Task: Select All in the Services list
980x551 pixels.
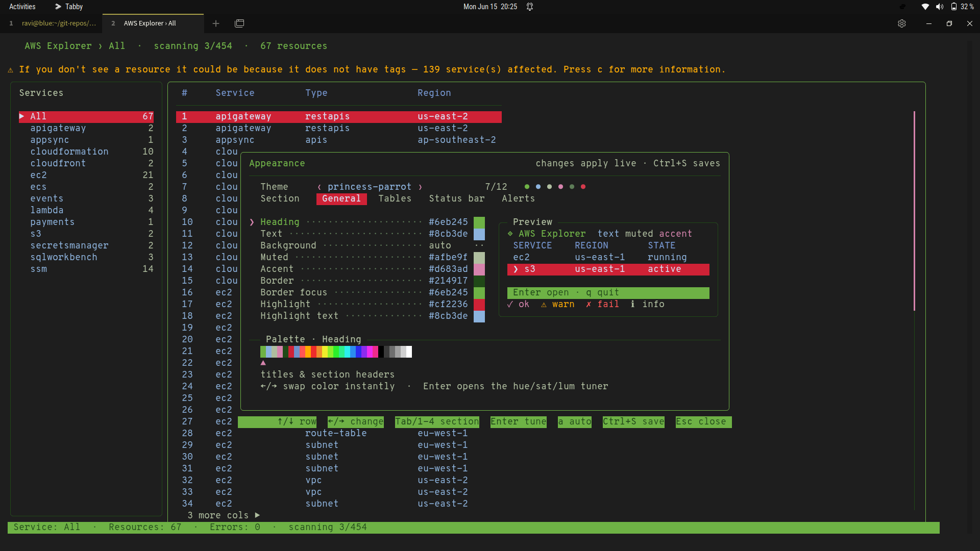Action: [x=86, y=117]
